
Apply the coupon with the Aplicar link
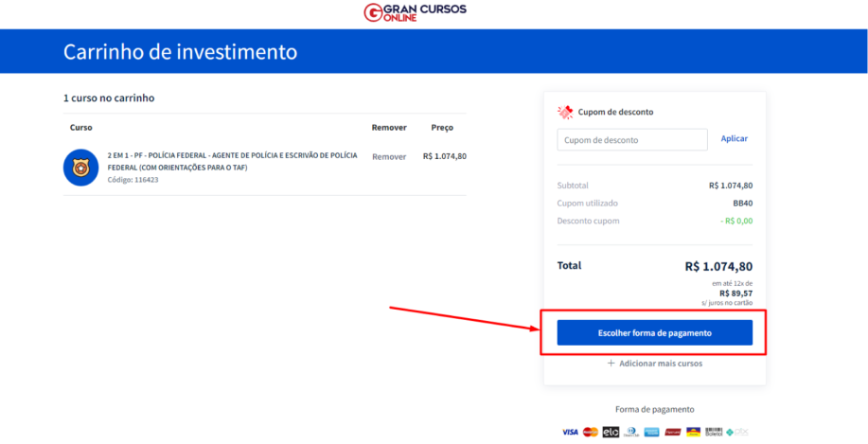pos(734,138)
